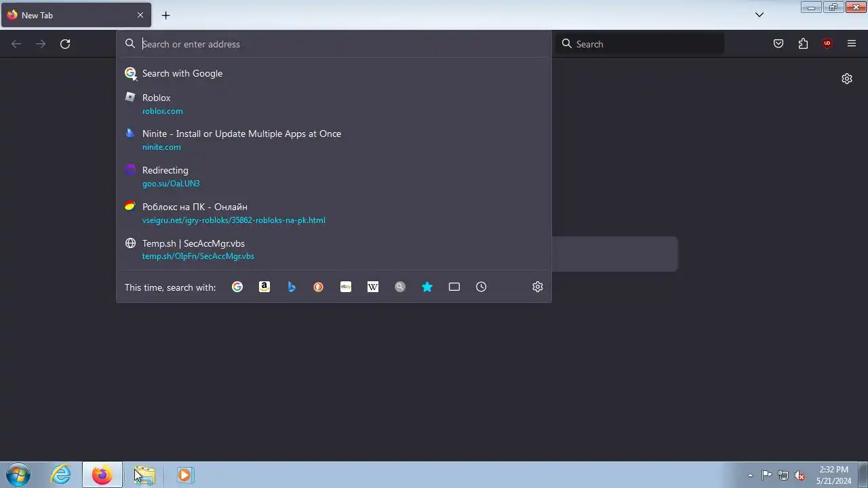Open Windows Explorer from the taskbar

tap(144, 475)
